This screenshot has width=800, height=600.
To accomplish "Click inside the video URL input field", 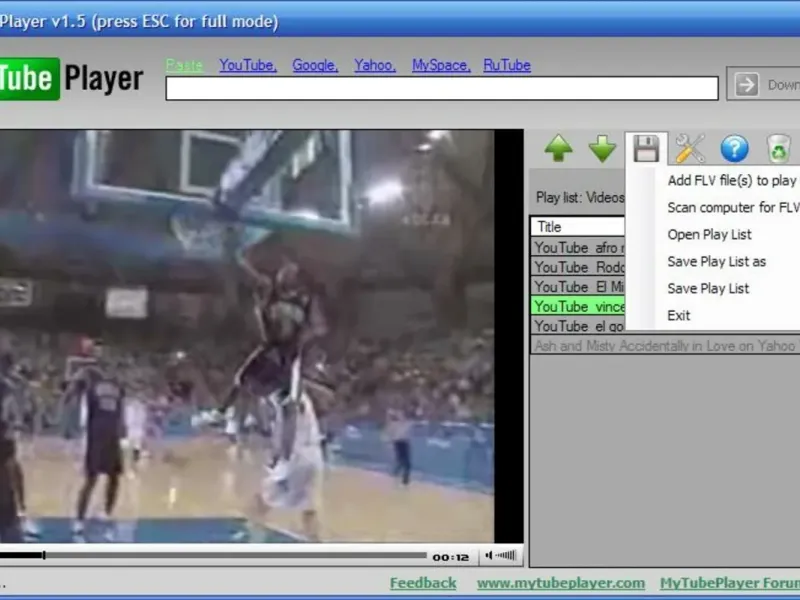I will pyautogui.click(x=442, y=88).
